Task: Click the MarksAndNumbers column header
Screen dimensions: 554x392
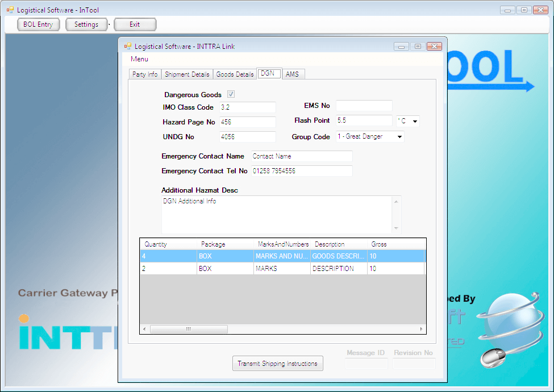Action: 282,244
